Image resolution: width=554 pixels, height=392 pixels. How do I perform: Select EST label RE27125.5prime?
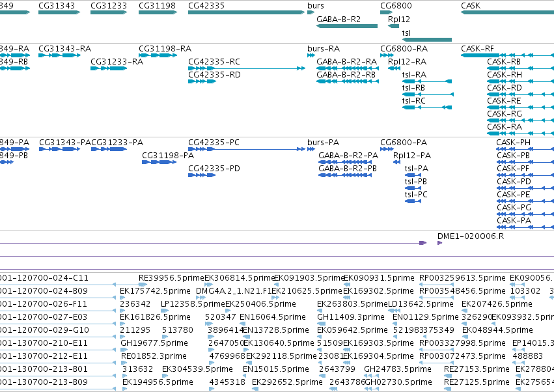click(x=477, y=382)
